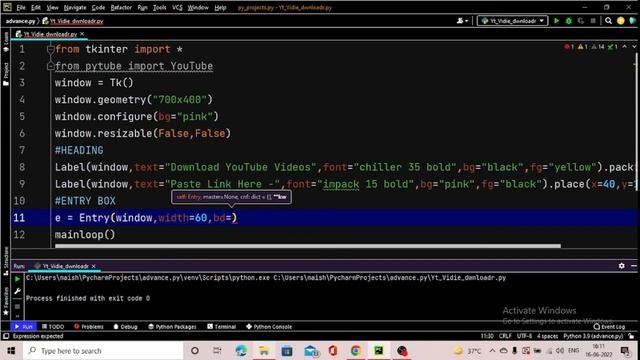Open the Favorites tool window sidebar button
This screenshot has height=360, width=640.
coord(6,301)
